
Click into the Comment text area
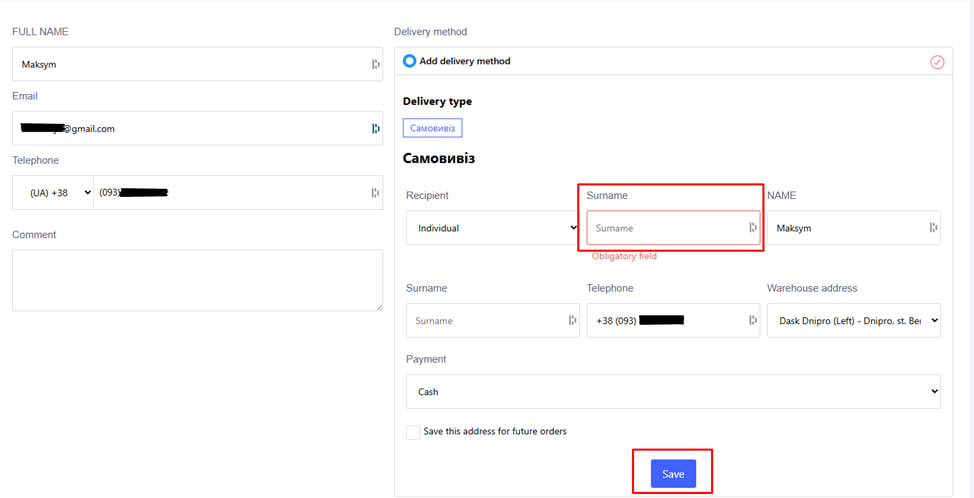pos(197,280)
